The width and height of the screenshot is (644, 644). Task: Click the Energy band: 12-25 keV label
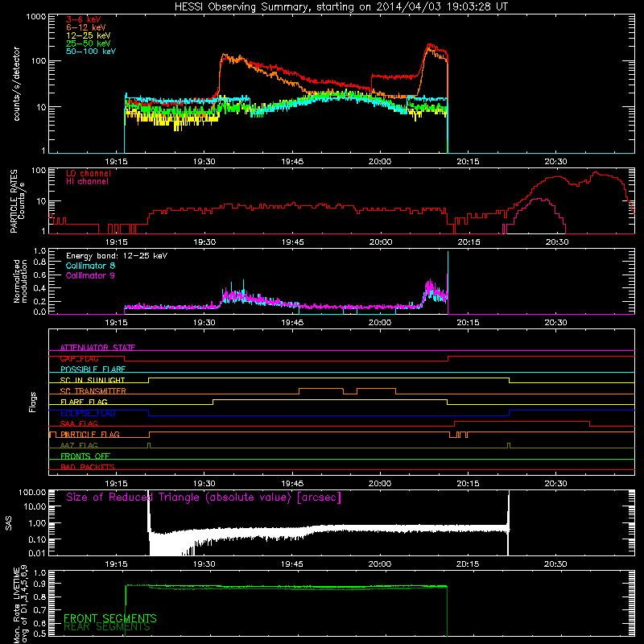click(x=117, y=256)
